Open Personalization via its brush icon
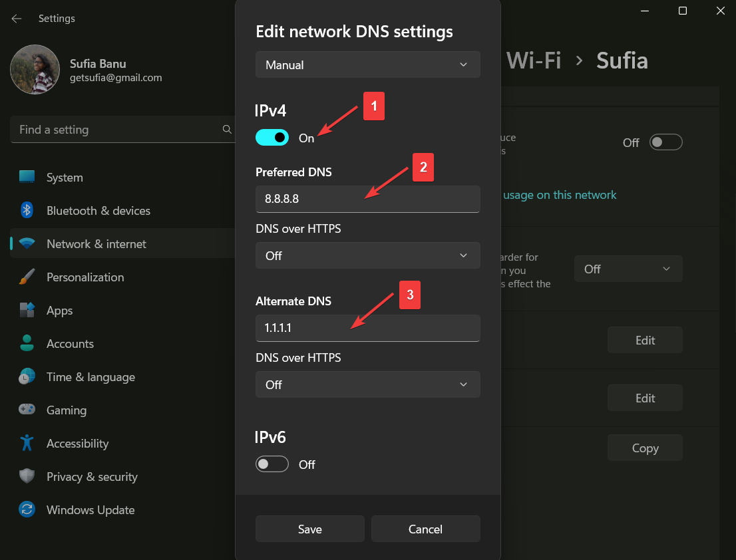Image resolution: width=736 pixels, height=560 pixels. [x=27, y=277]
